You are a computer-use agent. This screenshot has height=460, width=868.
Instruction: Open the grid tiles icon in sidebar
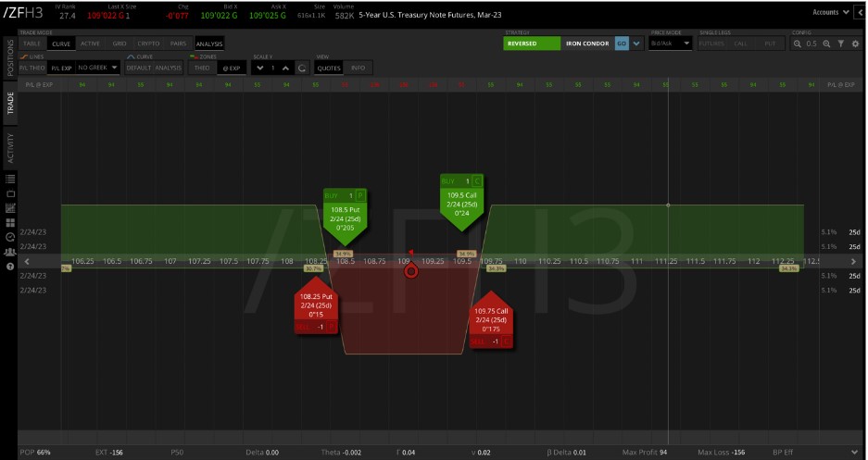tap(10, 222)
